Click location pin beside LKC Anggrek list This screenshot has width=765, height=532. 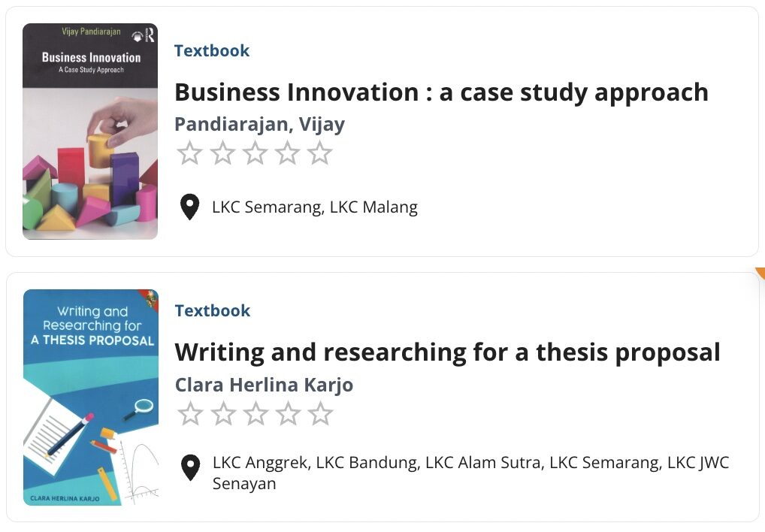pos(191,467)
